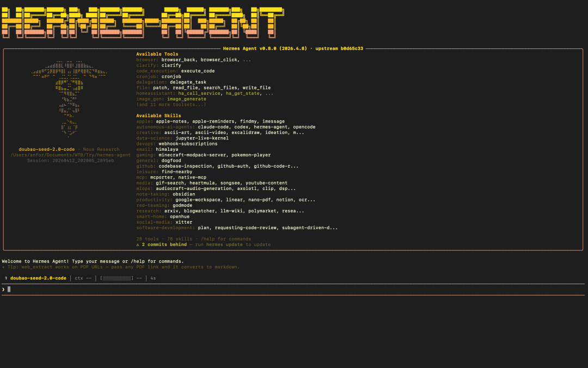The width and height of the screenshot is (588, 368).
Task: Click the 'Available Tools' heading
Action: [x=157, y=54]
